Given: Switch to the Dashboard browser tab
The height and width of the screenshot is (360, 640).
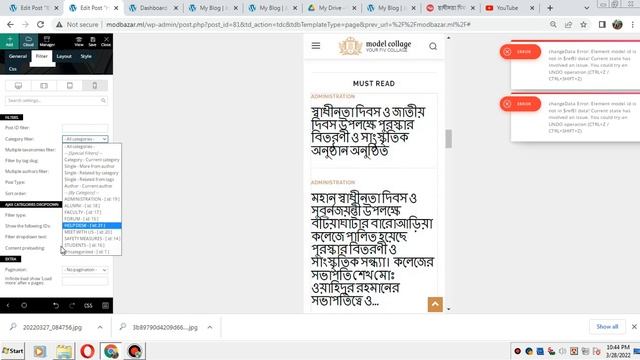Looking at the screenshot, I should [x=152, y=8].
